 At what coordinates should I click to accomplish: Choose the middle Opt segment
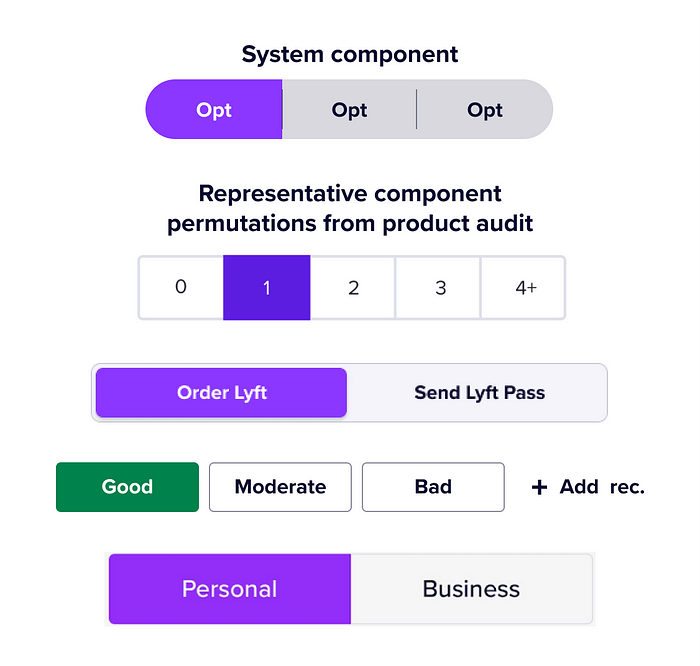click(x=349, y=109)
